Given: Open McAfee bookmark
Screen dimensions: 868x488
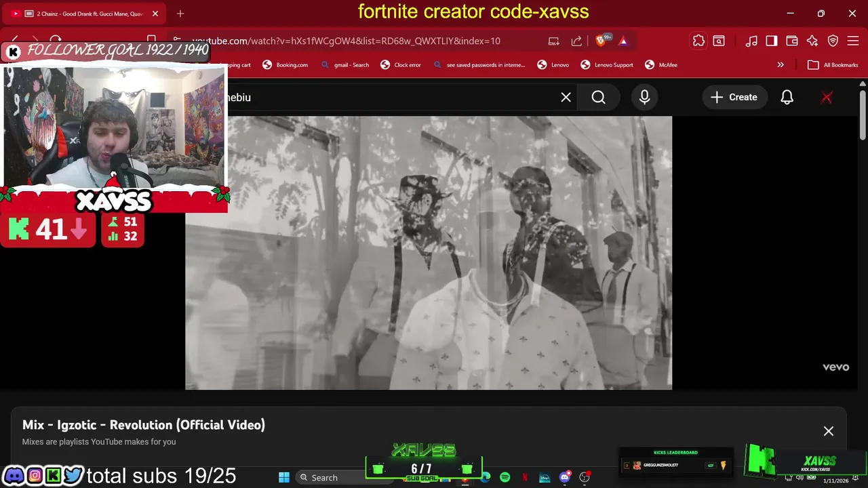Looking at the screenshot, I should pos(660,65).
